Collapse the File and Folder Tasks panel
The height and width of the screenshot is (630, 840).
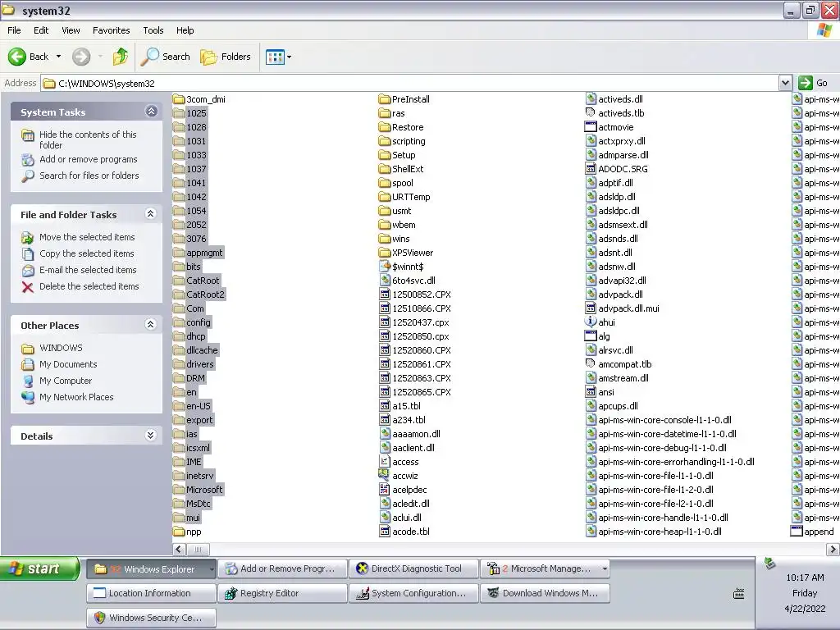(x=151, y=214)
